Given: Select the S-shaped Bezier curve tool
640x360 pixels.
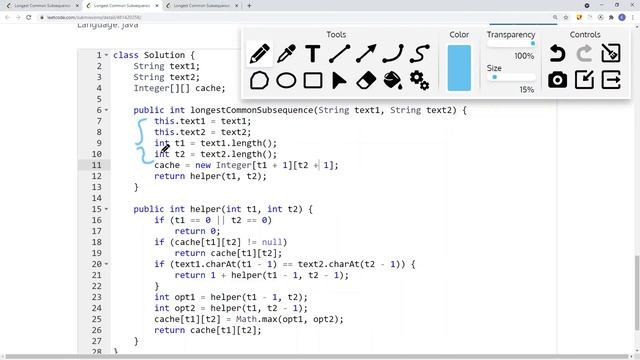Looking at the screenshot, I should [419, 53].
